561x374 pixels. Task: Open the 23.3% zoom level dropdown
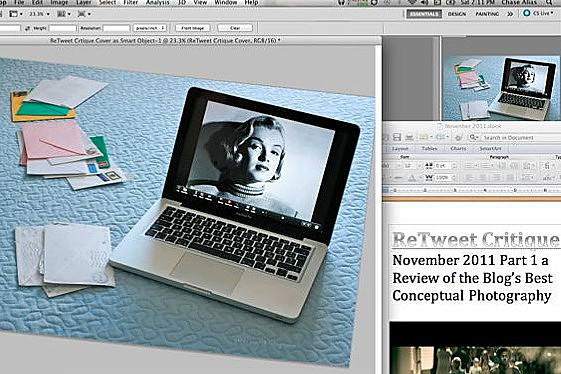tap(39, 14)
